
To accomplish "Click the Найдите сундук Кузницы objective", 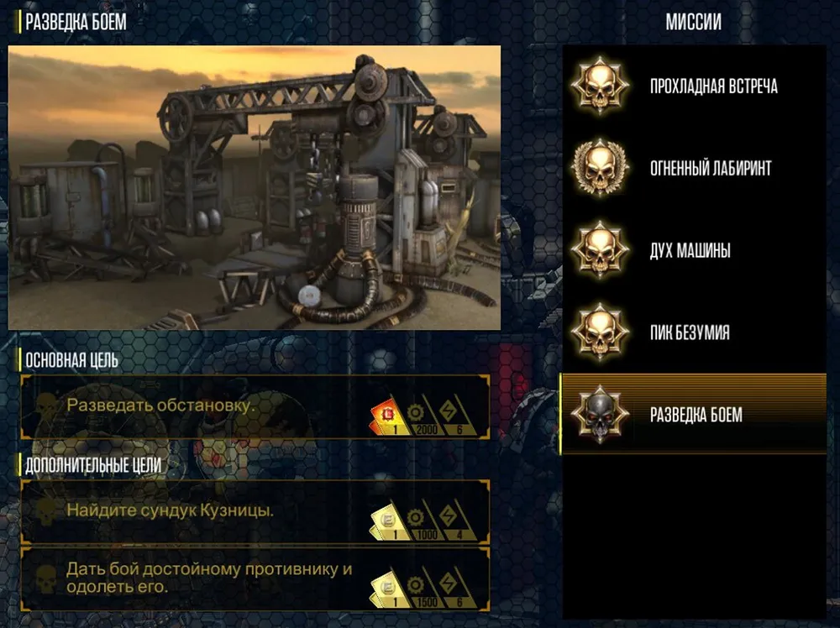I will coord(255,512).
